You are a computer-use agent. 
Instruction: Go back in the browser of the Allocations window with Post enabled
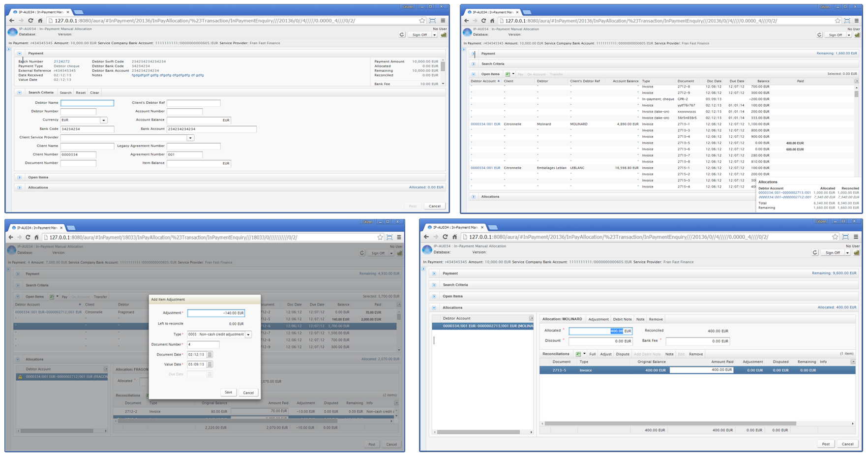point(426,237)
